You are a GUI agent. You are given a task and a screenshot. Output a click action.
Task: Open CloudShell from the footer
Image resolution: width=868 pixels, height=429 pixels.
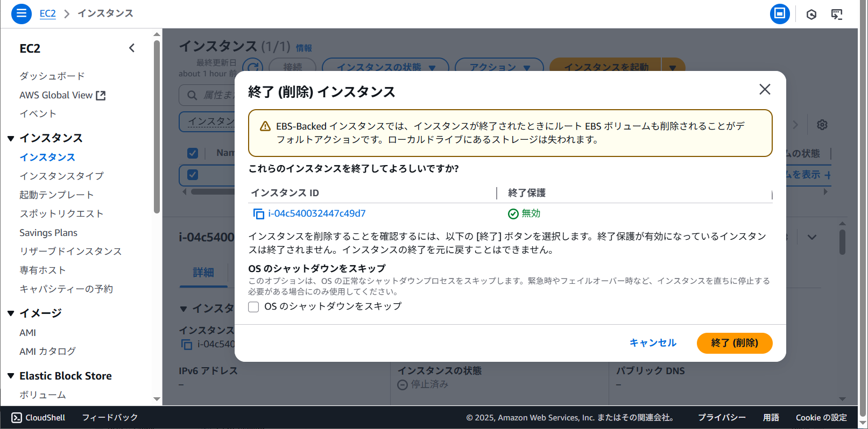click(38, 418)
